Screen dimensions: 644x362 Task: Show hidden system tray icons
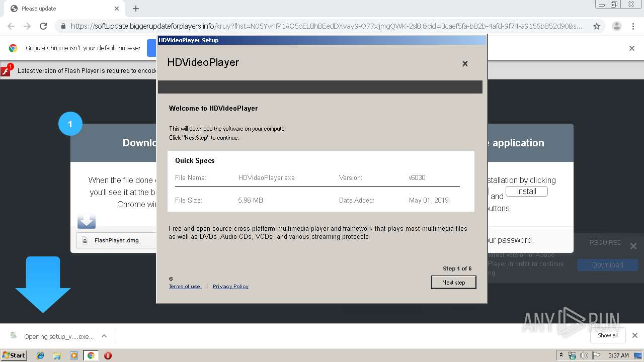point(561,355)
